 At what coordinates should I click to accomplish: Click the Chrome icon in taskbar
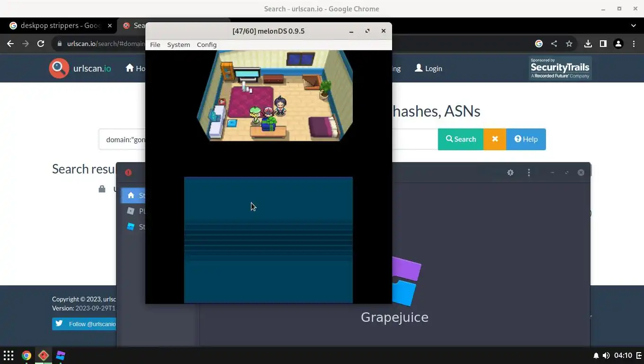27,355
